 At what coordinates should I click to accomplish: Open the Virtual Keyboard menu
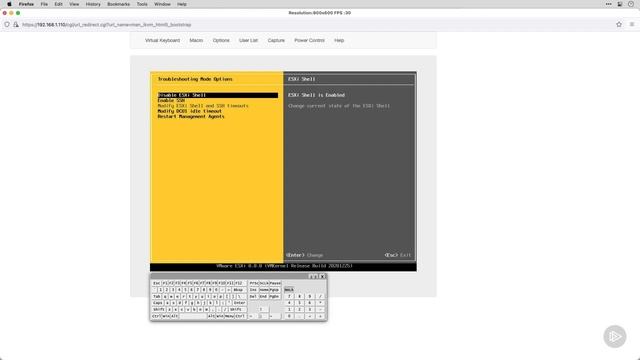coord(162,40)
